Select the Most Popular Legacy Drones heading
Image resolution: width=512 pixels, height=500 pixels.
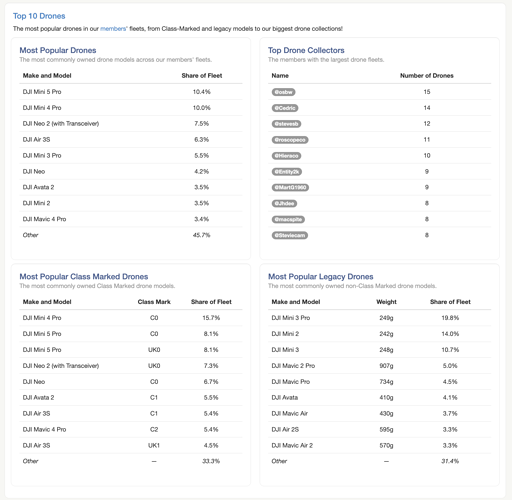tap(321, 277)
